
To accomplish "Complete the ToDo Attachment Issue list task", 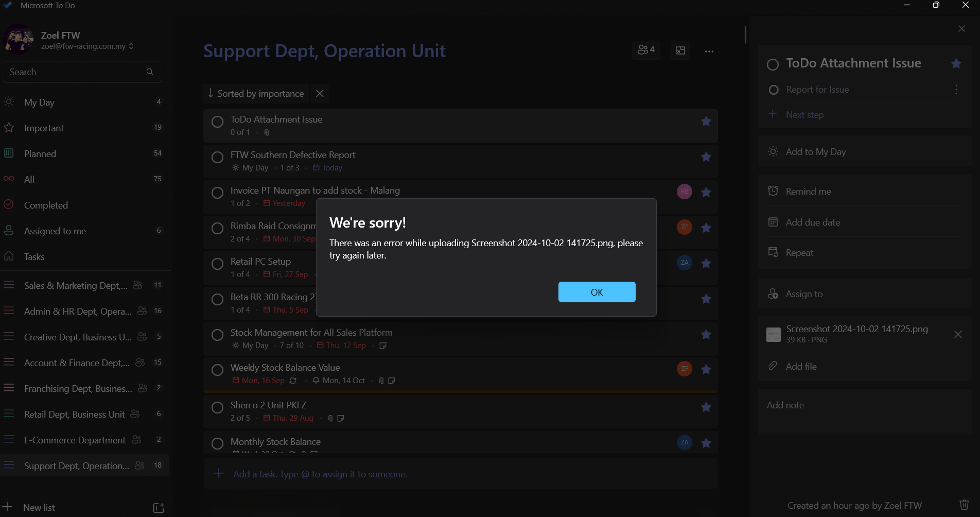I will 218,122.
